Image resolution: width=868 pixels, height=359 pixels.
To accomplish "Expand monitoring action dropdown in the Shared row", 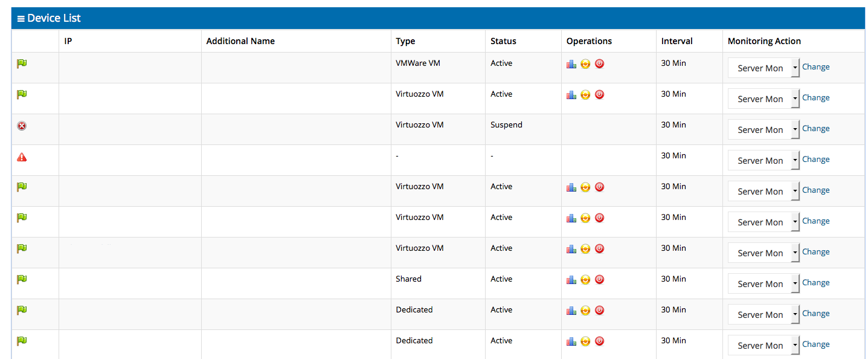I will [764, 283].
